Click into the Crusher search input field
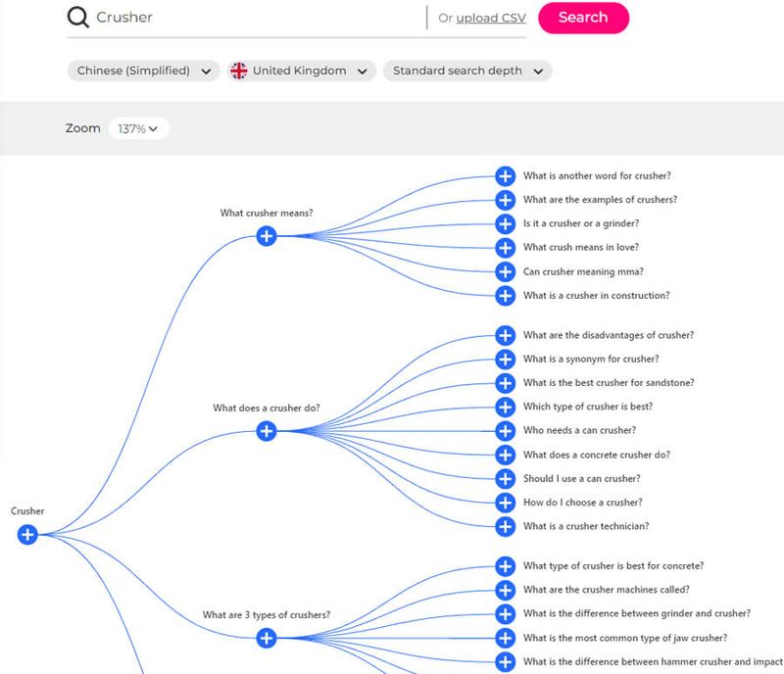Screen dimensions: 784x674 click(258, 18)
